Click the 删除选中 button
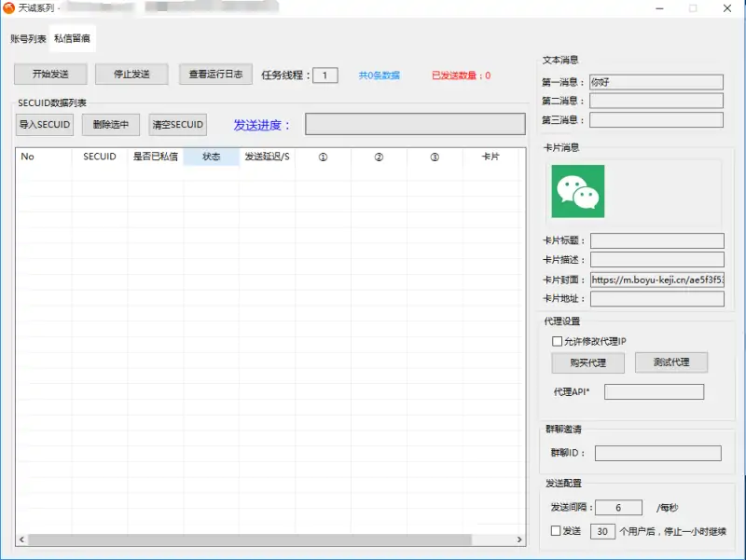 click(110, 124)
